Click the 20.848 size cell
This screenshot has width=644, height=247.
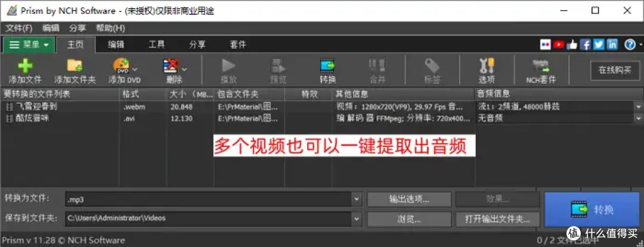coord(180,107)
